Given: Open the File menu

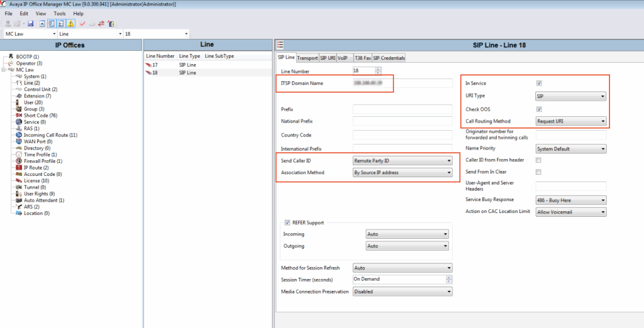Looking at the screenshot, I should (9, 14).
